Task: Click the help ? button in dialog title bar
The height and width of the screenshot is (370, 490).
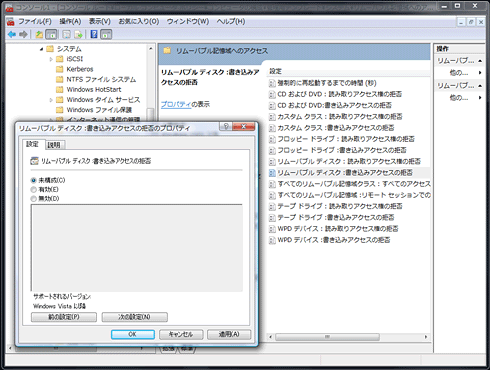Action: click(226, 126)
